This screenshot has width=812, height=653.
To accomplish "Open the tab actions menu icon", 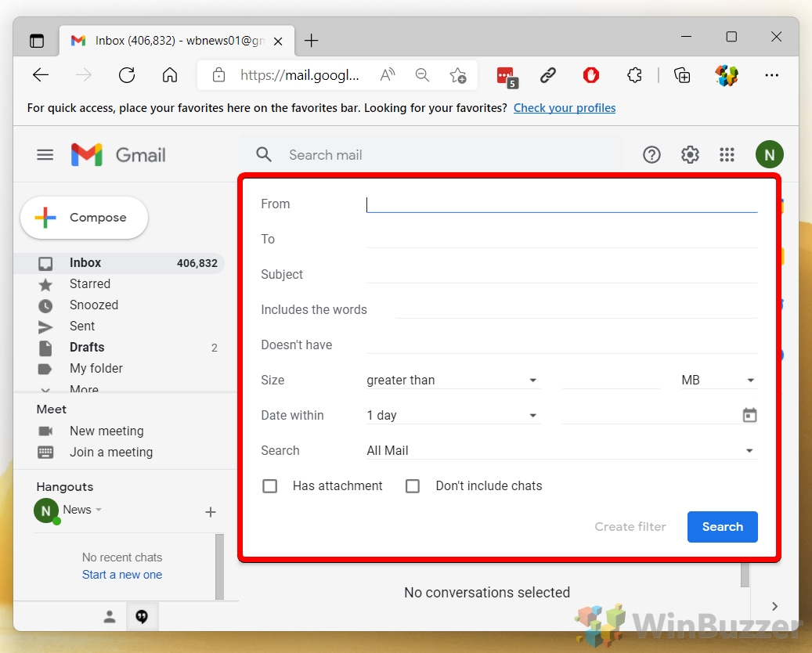I will [37, 41].
